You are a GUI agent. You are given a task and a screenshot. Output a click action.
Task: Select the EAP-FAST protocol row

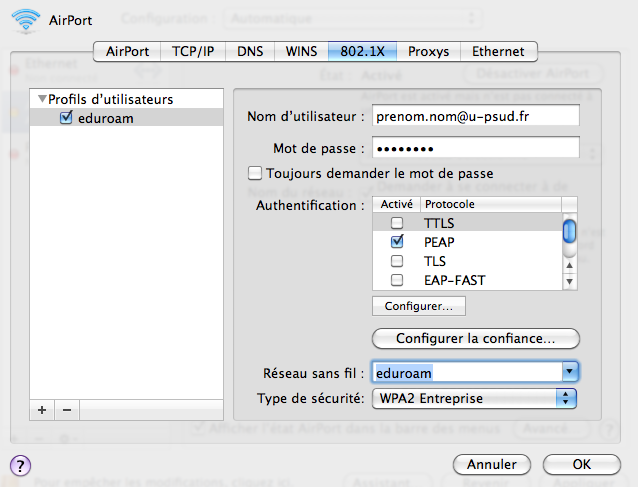coord(468,280)
